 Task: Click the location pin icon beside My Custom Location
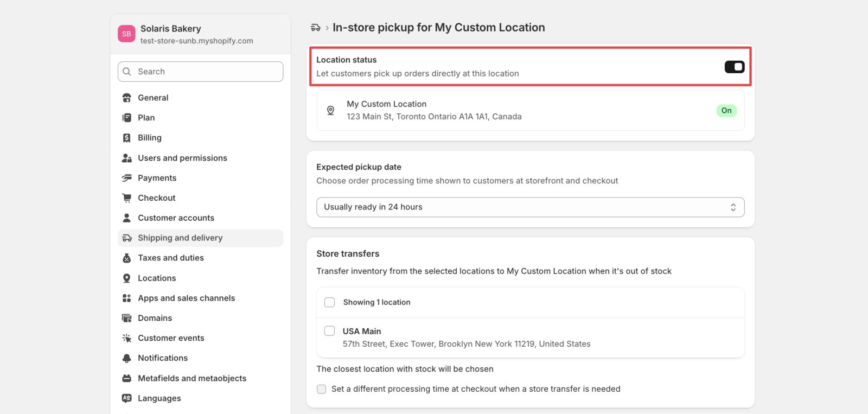point(330,110)
